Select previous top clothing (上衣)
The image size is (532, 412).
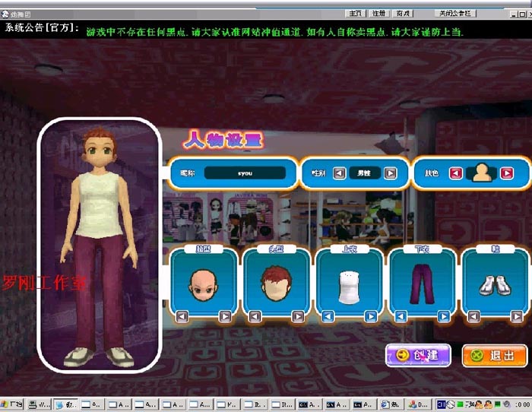pyautogui.click(x=328, y=315)
